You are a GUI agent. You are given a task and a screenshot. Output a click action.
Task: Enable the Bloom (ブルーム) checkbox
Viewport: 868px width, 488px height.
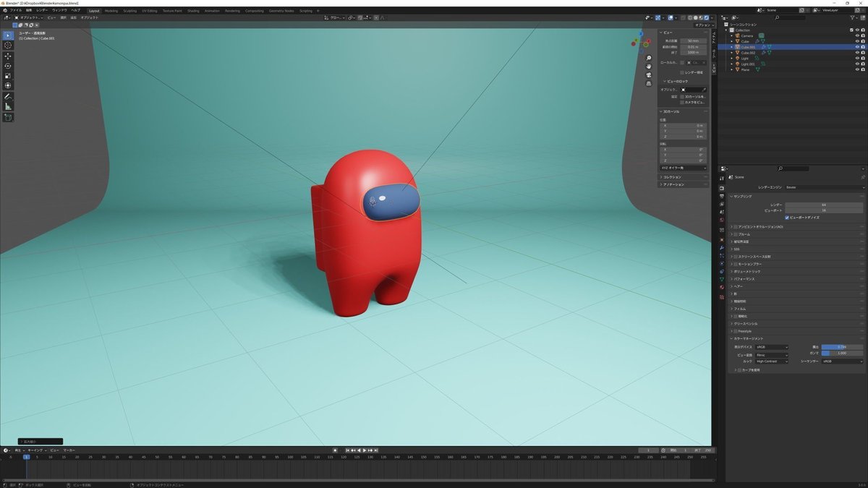point(736,234)
